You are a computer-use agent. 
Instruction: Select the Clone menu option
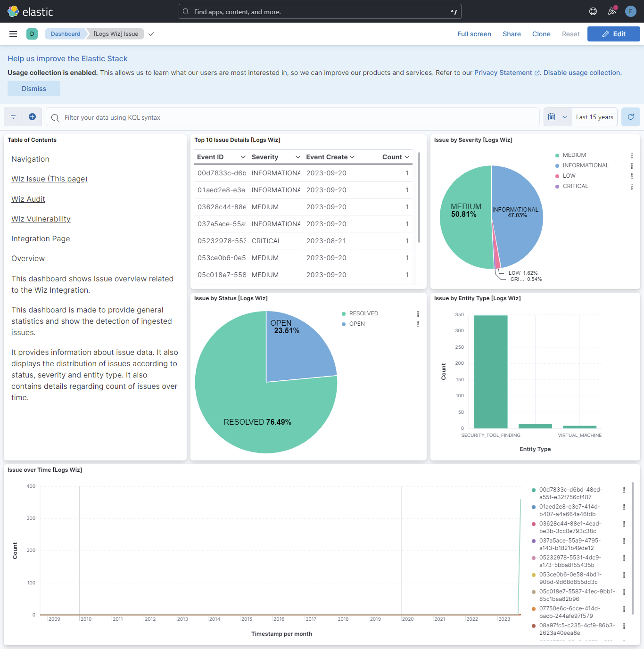point(541,33)
